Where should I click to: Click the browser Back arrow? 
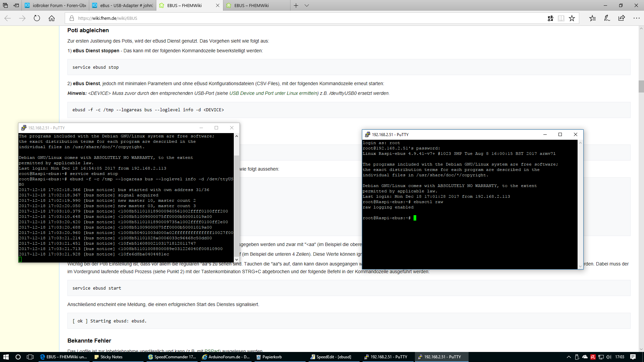(8, 18)
